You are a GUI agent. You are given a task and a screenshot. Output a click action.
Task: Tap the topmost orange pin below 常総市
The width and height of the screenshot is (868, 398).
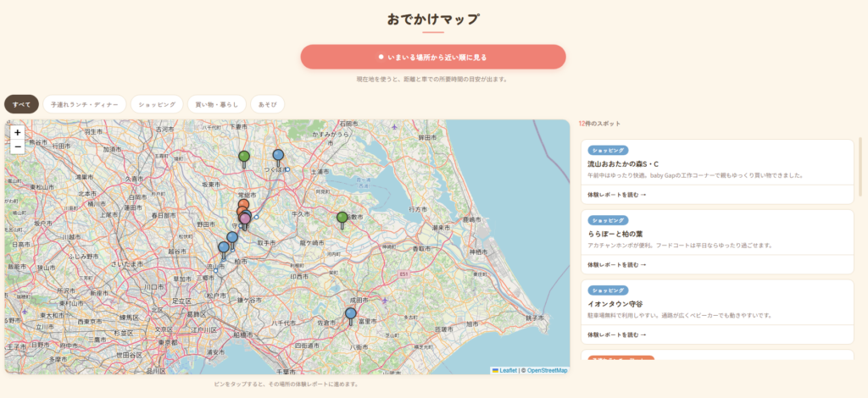point(243,204)
